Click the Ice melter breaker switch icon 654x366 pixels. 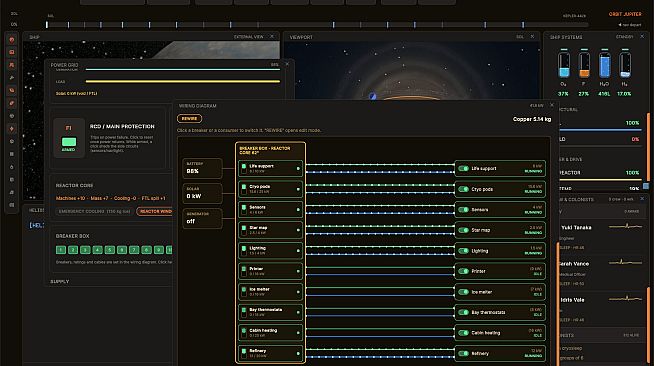[x=244, y=291]
